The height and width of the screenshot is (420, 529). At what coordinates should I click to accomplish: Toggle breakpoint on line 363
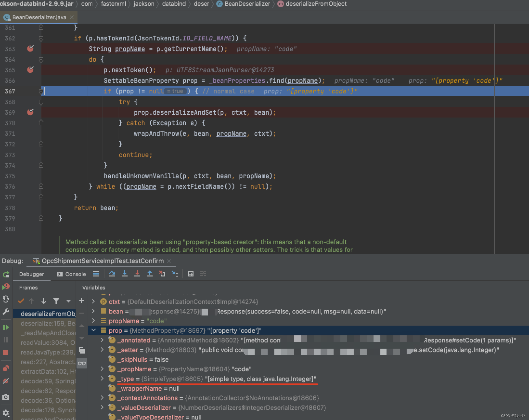[x=30, y=49]
